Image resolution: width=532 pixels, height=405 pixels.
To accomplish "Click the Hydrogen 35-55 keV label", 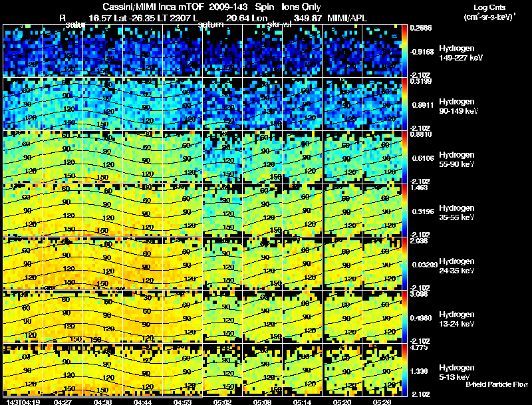I will coord(457,213).
